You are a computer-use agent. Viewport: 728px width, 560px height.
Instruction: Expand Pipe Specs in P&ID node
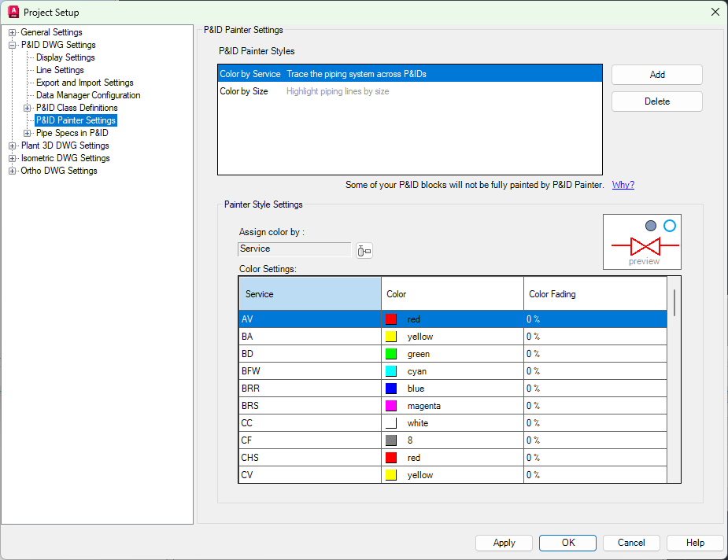click(x=28, y=133)
